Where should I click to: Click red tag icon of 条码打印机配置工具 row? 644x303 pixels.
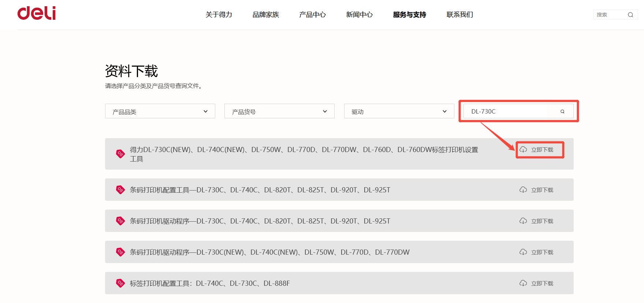point(120,190)
